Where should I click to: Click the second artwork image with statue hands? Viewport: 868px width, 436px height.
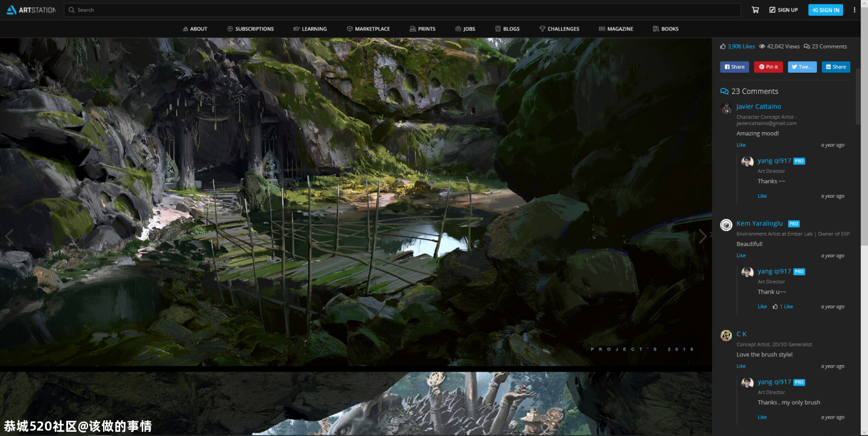pyautogui.click(x=356, y=404)
